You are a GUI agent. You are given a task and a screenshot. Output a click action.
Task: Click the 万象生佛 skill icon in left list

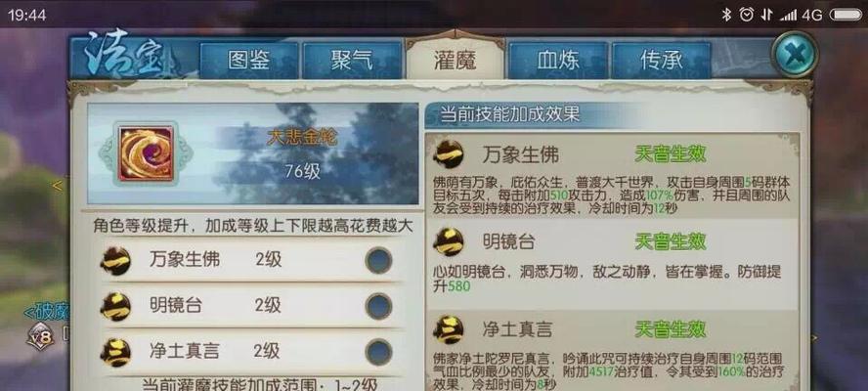(x=115, y=261)
